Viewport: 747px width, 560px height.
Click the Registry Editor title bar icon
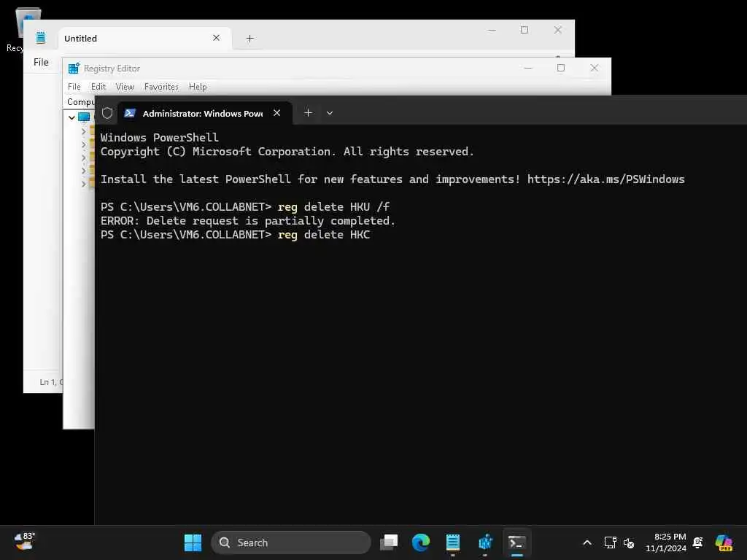[74, 69]
